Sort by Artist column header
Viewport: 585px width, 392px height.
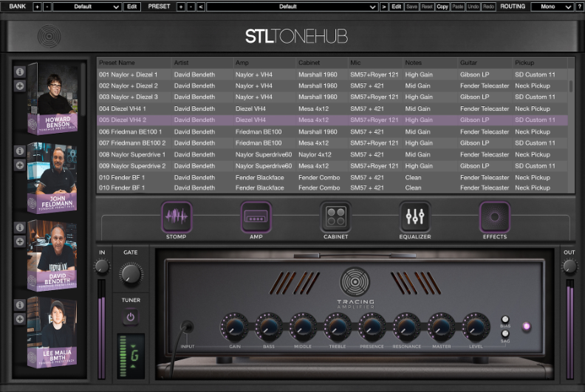[x=202, y=63]
